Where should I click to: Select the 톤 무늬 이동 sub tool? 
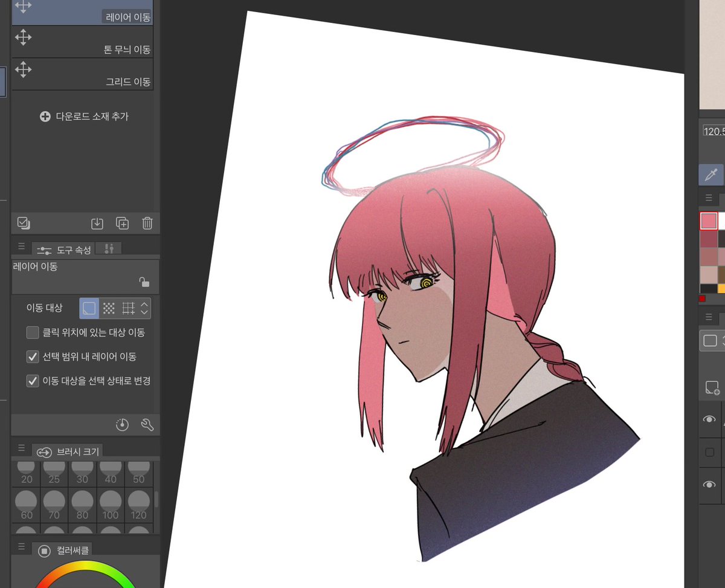tap(82, 42)
